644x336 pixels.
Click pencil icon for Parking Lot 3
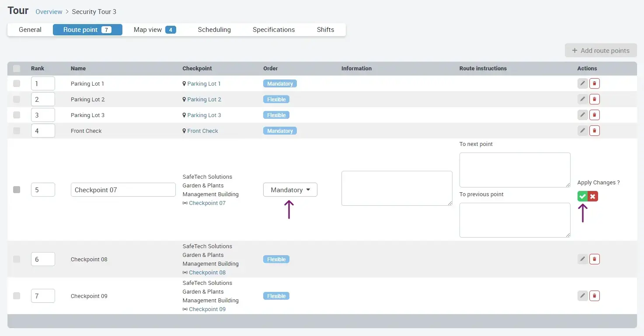click(x=582, y=115)
